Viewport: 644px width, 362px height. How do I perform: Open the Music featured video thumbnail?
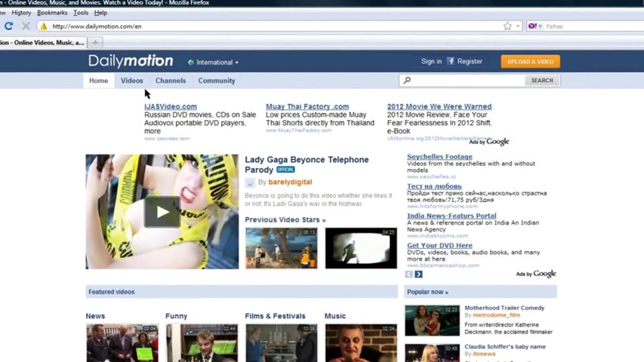click(x=361, y=343)
